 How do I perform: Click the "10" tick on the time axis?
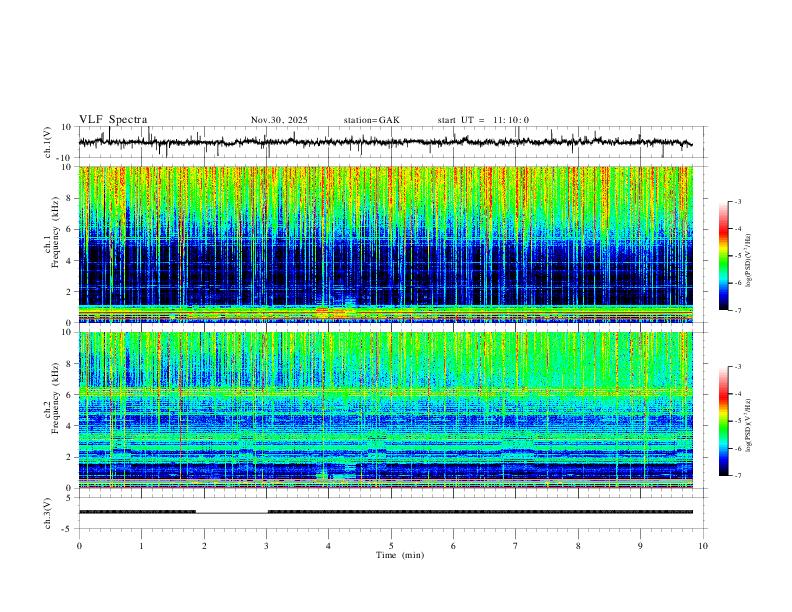coord(703,546)
